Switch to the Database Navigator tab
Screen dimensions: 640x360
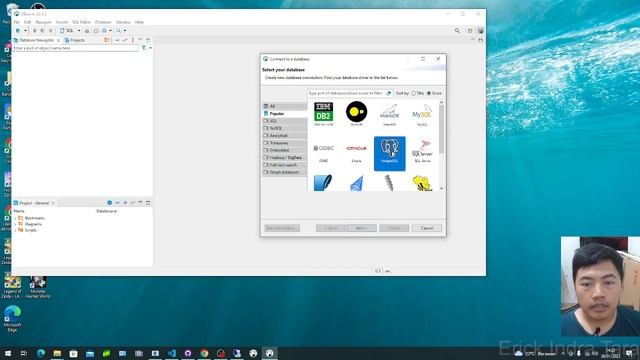37,40
